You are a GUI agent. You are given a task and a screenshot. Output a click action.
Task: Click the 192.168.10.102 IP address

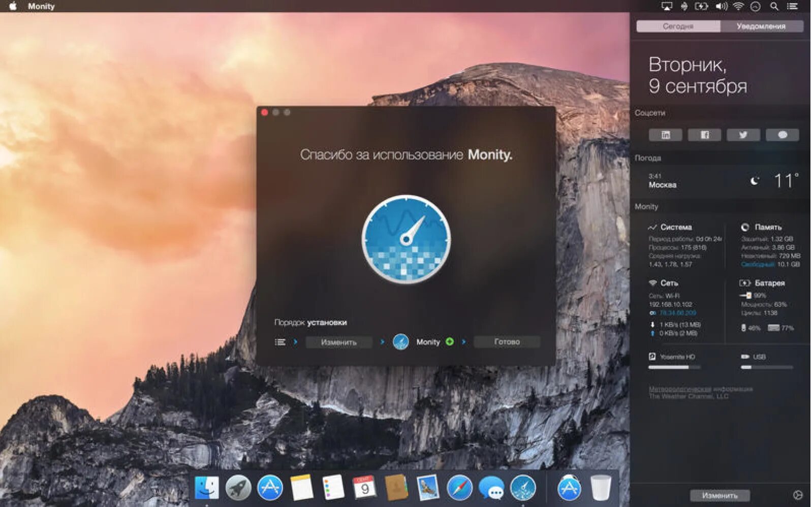670,304
